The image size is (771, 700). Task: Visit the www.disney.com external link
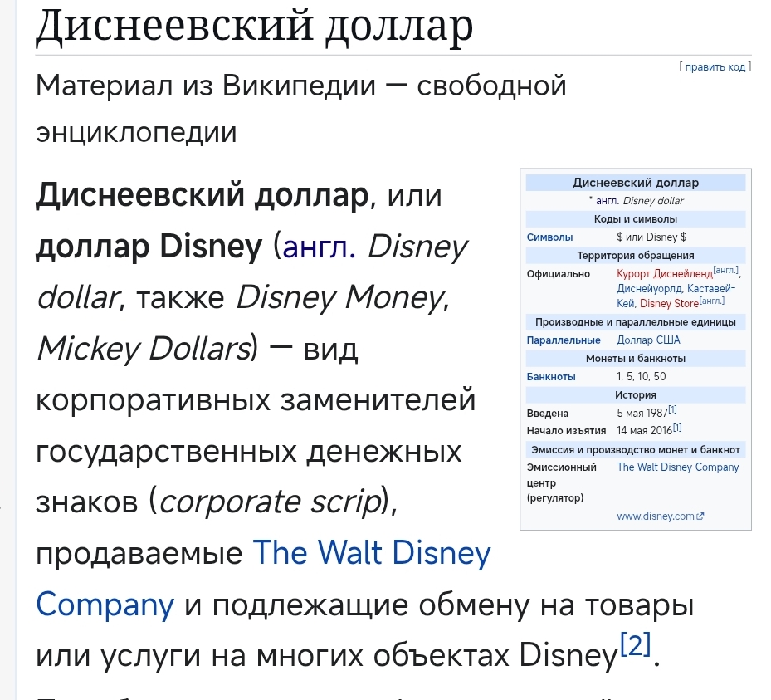click(x=656, y=516)
